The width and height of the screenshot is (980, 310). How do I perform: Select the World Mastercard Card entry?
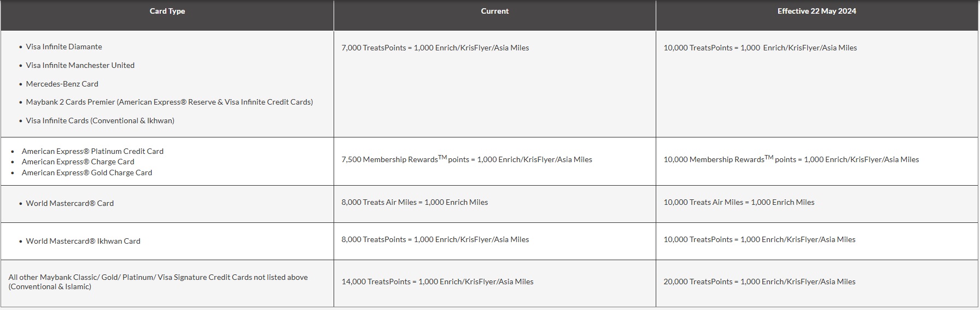[70, 203]
